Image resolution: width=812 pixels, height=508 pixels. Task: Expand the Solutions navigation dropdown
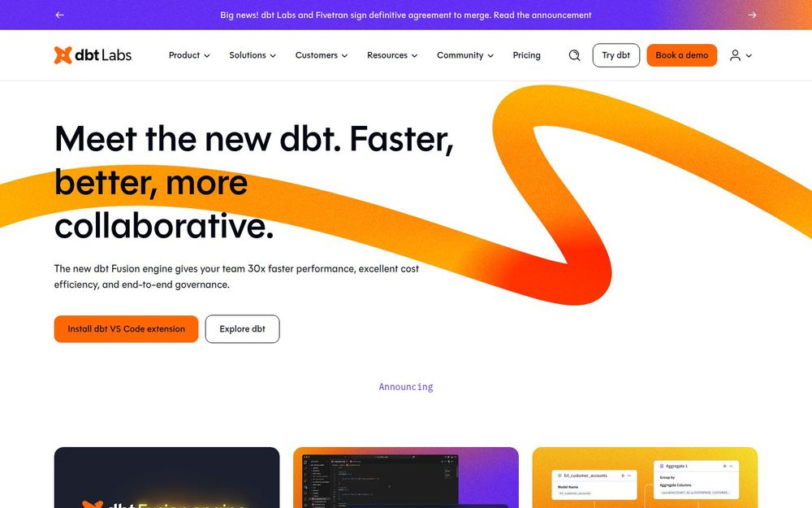[x=252, y=54]
